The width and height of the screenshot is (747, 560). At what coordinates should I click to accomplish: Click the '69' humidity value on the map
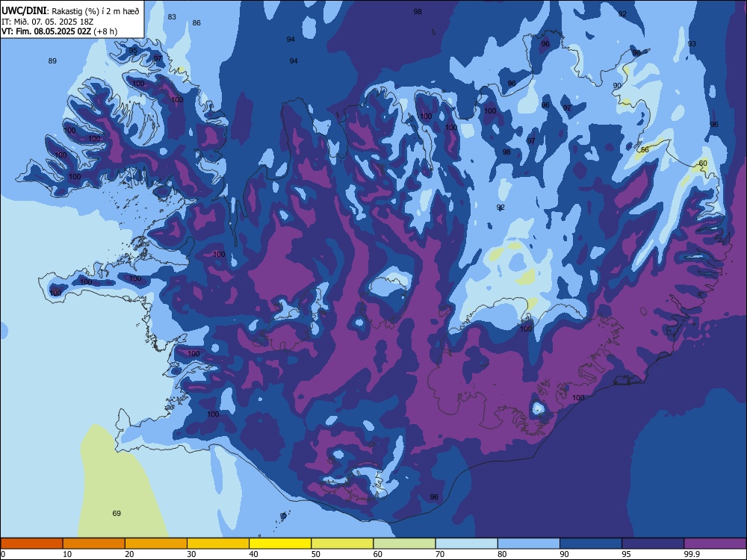tap(117, 514)
